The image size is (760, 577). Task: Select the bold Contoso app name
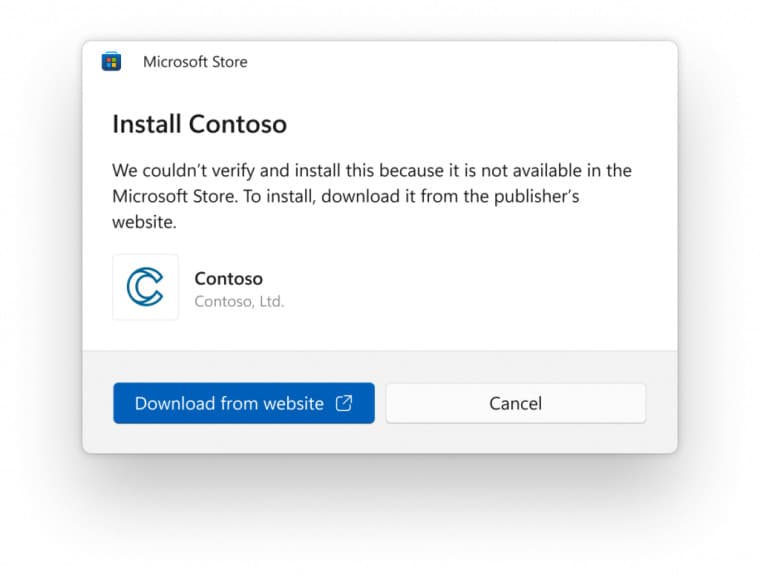coord(228,278)
